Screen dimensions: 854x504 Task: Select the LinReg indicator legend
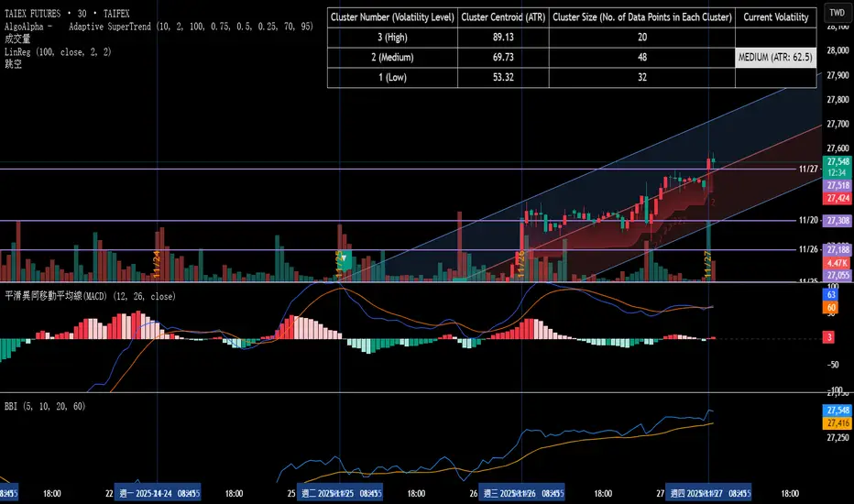click(57, 52)
